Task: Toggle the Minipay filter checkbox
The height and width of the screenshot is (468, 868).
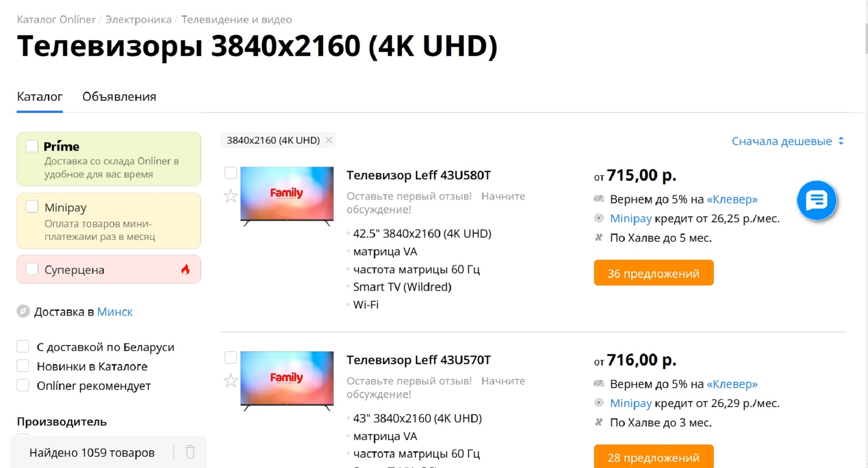Action: [x=32, y=206]
